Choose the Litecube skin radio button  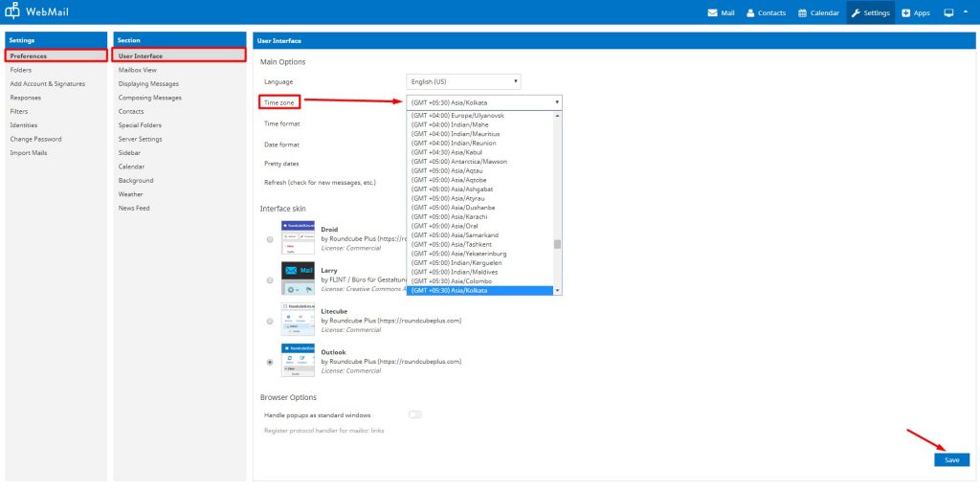point(270,321)
